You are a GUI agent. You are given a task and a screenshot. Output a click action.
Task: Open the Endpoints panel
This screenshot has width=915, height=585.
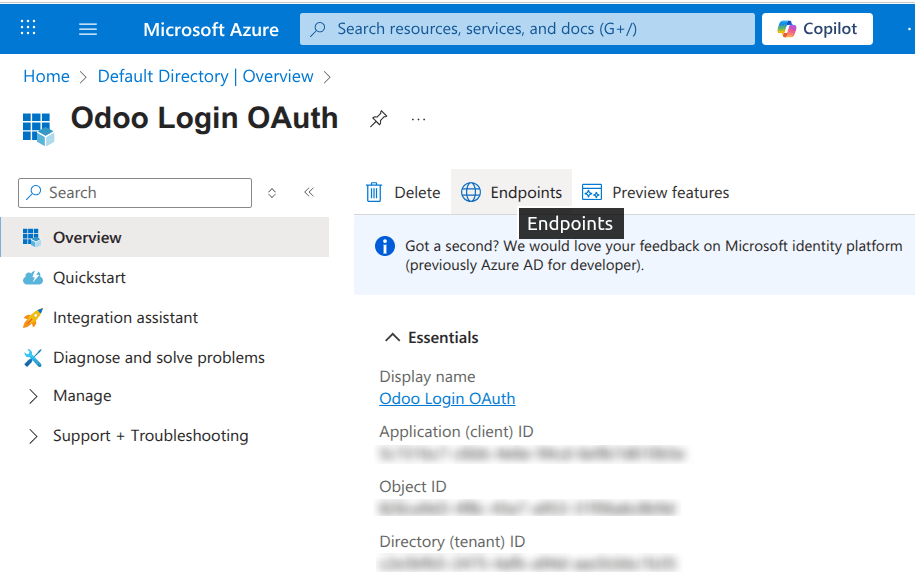pos(511,192)
